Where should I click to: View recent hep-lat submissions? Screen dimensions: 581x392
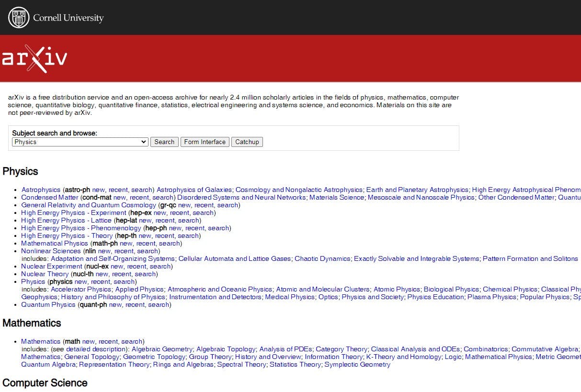pos(165,221)
